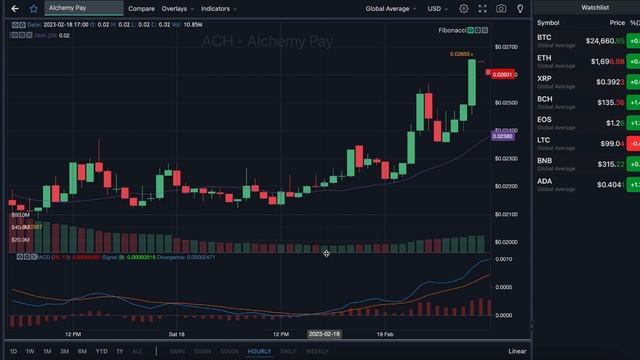Image resolution: width=640 pixels, height=360 pixels.
Task: Click BTC price $24,660 value
Action: point(605,41)
